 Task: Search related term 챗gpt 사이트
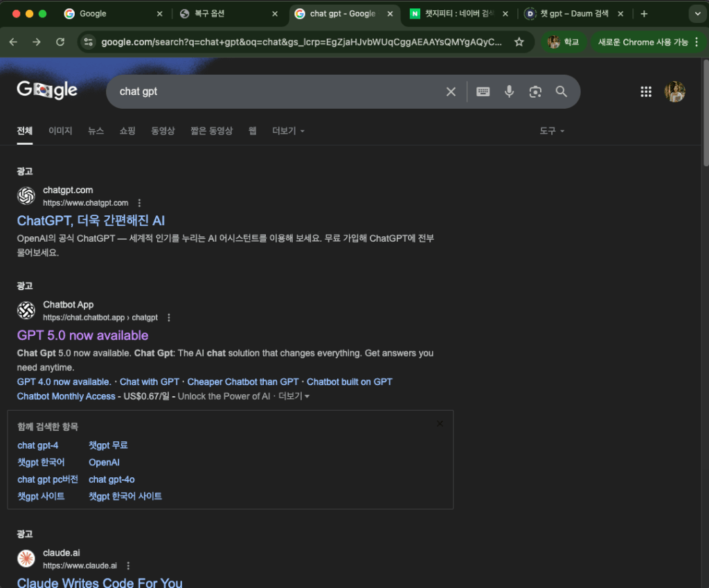point(41,496)
